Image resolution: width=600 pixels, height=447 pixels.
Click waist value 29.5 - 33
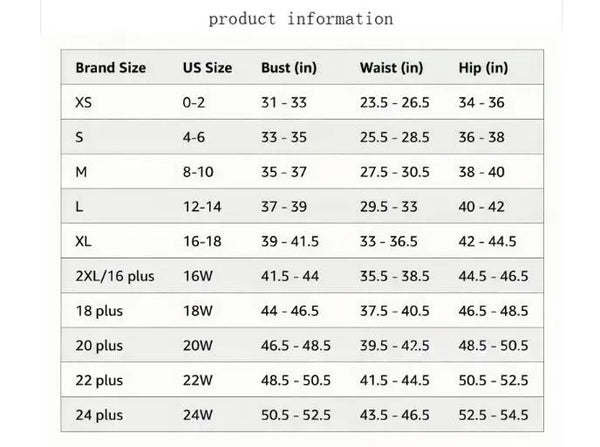point(388,207)
